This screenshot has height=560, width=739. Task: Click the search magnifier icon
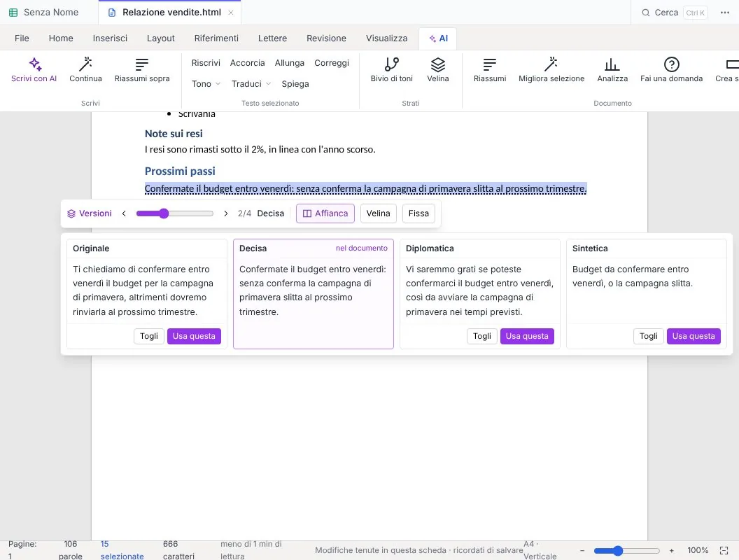coord(646,13)
